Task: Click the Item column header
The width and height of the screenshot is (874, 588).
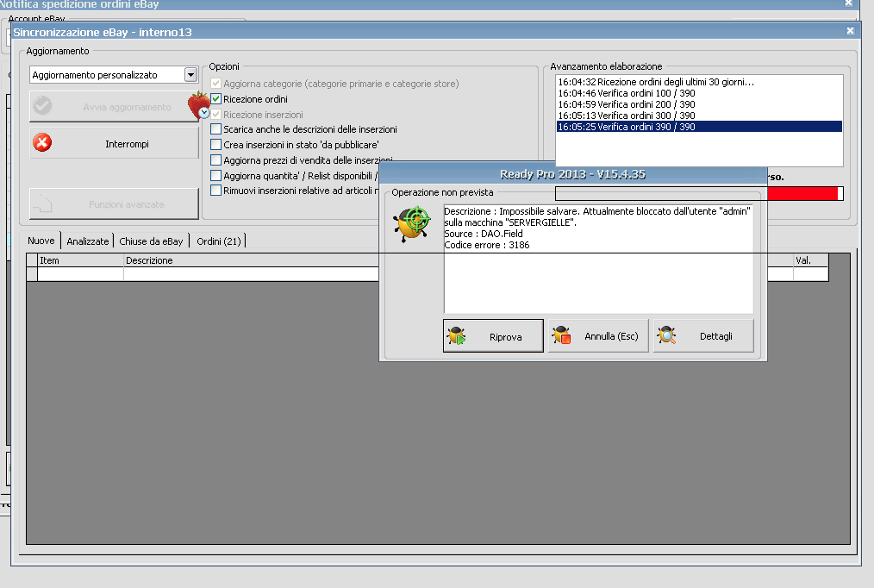Action: tap(80, 260)
